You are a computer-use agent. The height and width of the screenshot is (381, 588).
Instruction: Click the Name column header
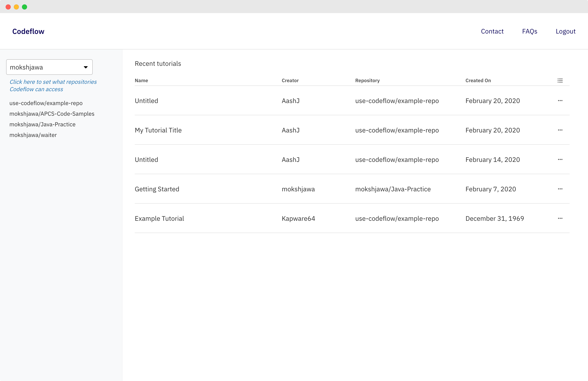[141, 81]
